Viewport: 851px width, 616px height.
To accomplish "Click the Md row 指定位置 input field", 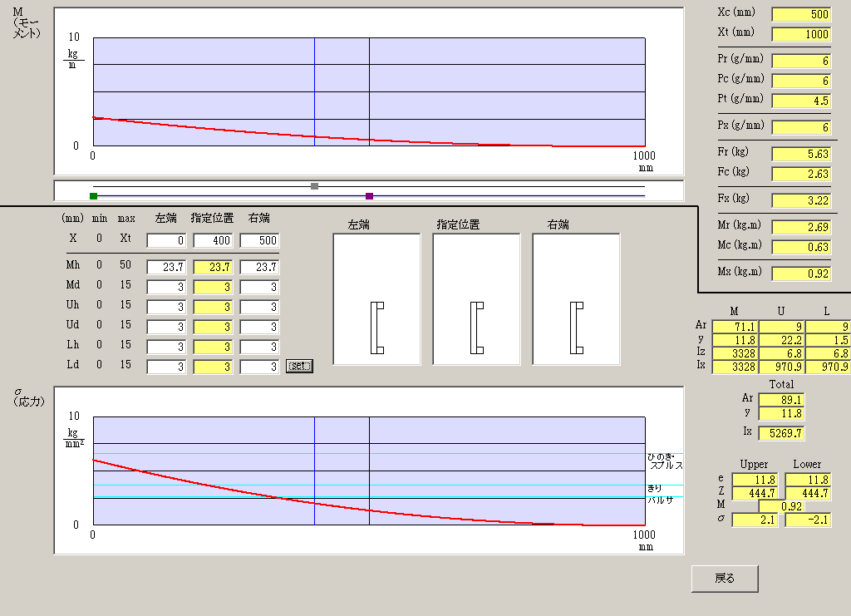I will [x=213, y=288].
